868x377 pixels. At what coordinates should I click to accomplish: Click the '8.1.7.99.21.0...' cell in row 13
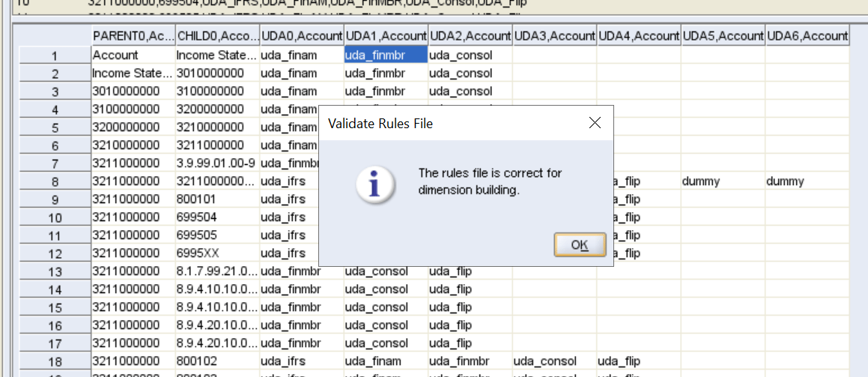pyautogui.click(x=217, y=271)
